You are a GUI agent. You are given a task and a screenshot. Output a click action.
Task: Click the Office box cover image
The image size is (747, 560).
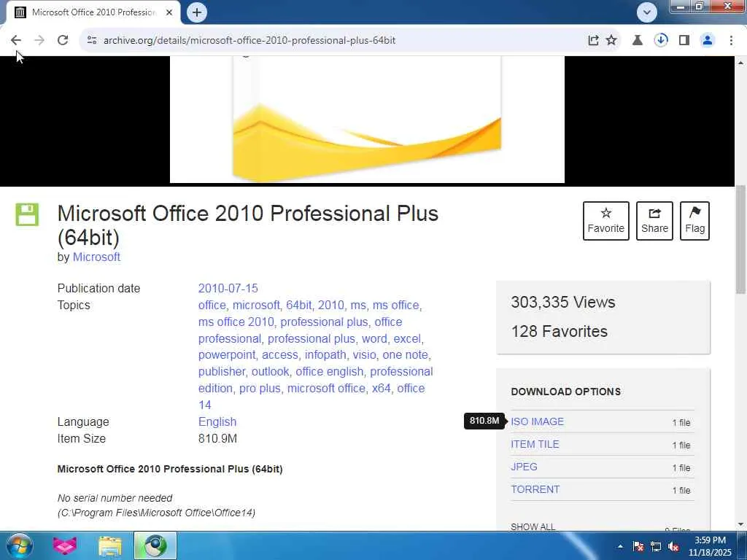tap(367, 119)
